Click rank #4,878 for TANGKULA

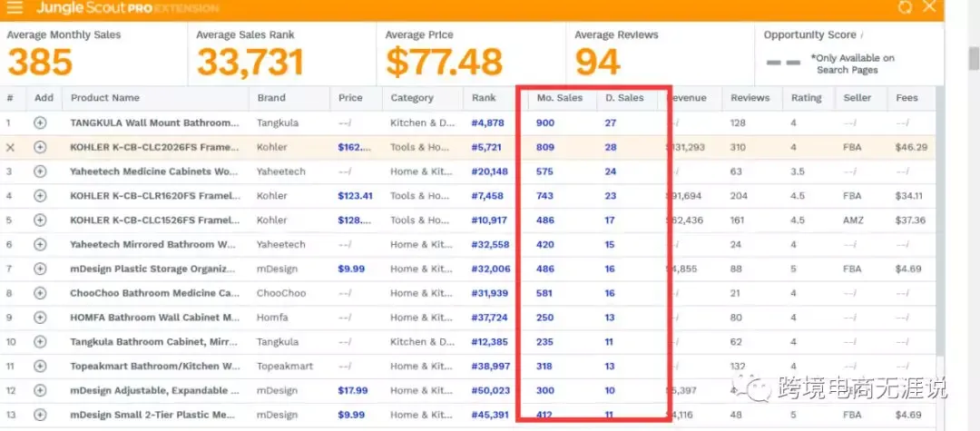click(487, 123)
